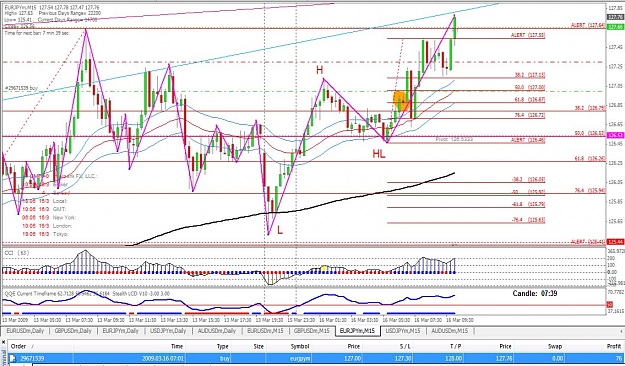Click the Pivot: 126.5333 label
The height and width of the screenshot is (366, 625).
454,140
